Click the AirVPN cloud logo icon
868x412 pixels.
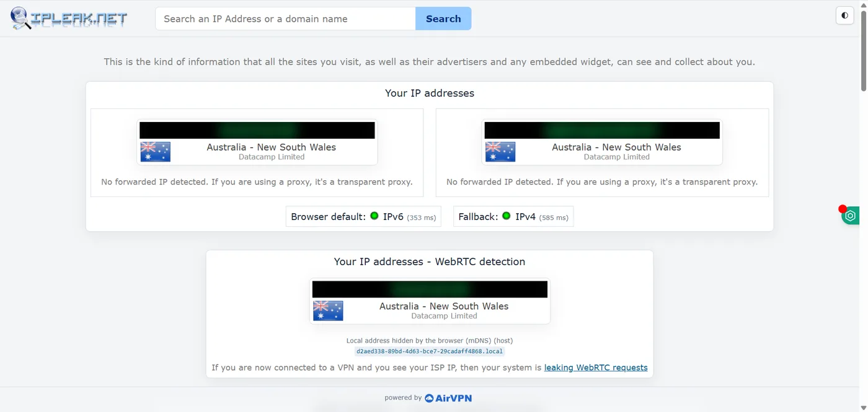(429, 398)
